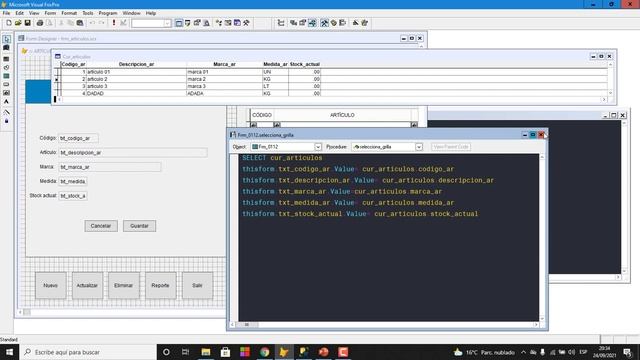
Task: Expand the Procedure dropdown showing selecciona_grilla
Action: coord(419,147)
